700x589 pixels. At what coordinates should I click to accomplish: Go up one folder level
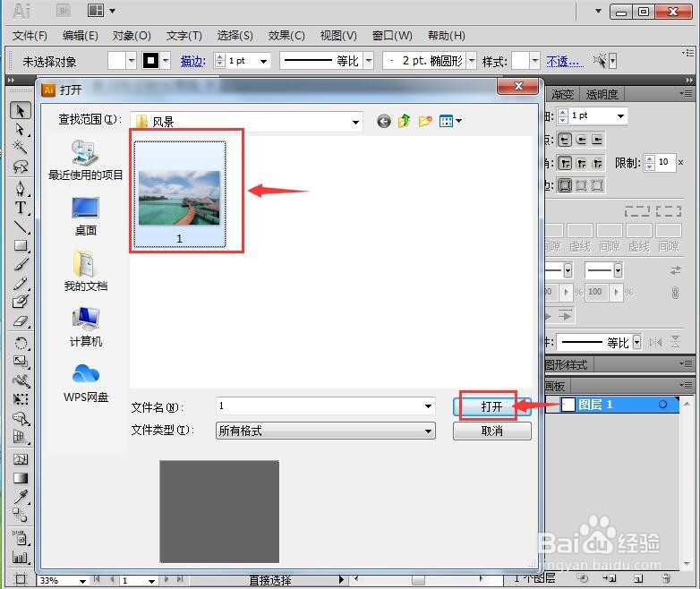coord(405,121)
